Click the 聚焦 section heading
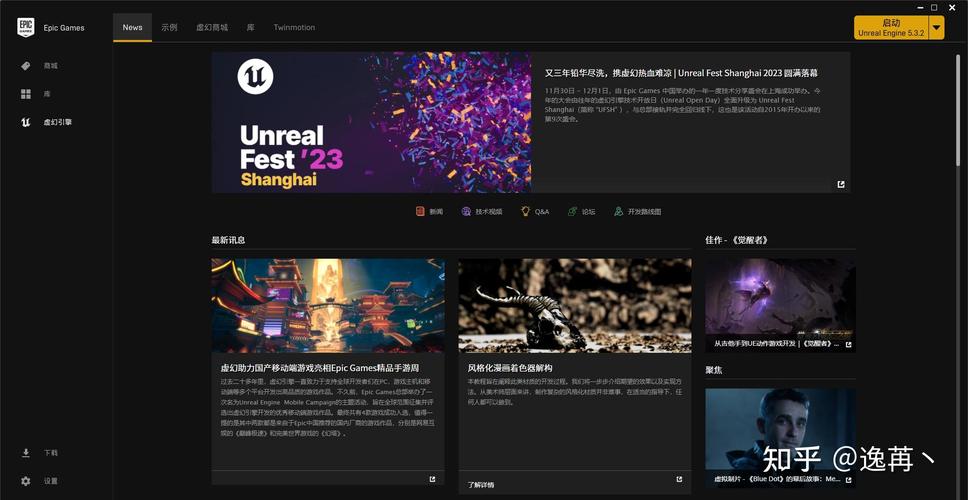Image resolution: width=968 pixels, height=500 pixels. point(714,370)
